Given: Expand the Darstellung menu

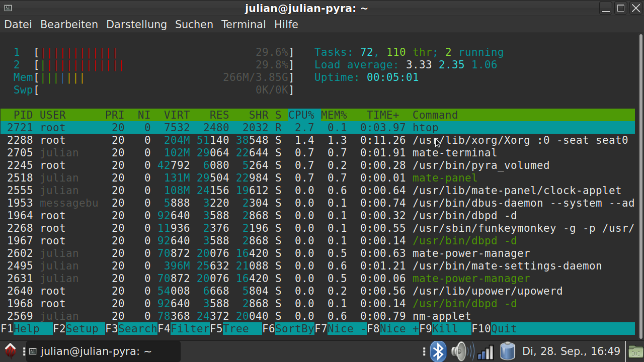Looking at the screenshot, I should pyautogui.click(x=136, y=25).
